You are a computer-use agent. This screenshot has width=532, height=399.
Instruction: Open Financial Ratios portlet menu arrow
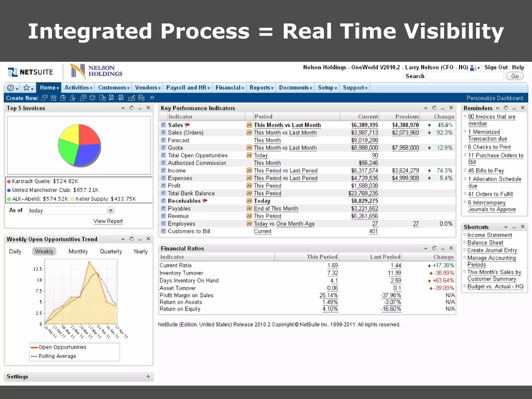tap(426, 249)
